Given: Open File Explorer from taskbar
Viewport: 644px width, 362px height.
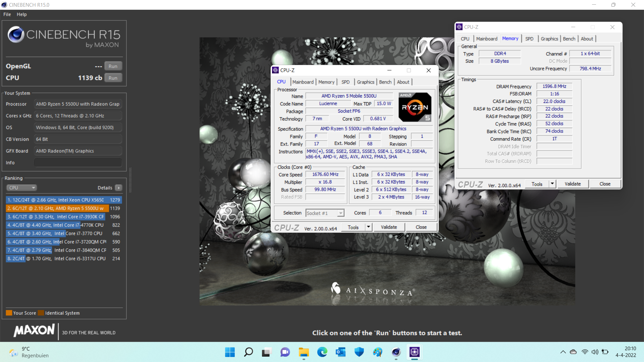Looking at the screenshot, I should 304,352.
